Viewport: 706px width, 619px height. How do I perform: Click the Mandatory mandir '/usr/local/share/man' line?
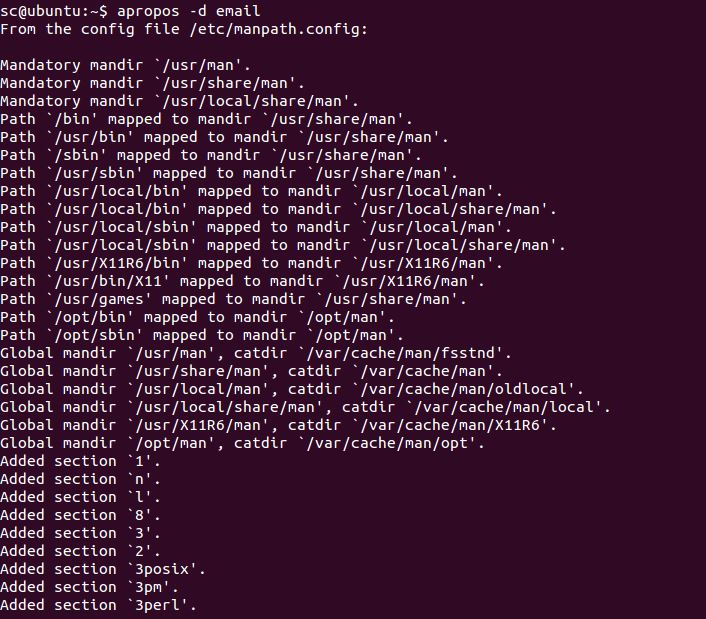179,101
